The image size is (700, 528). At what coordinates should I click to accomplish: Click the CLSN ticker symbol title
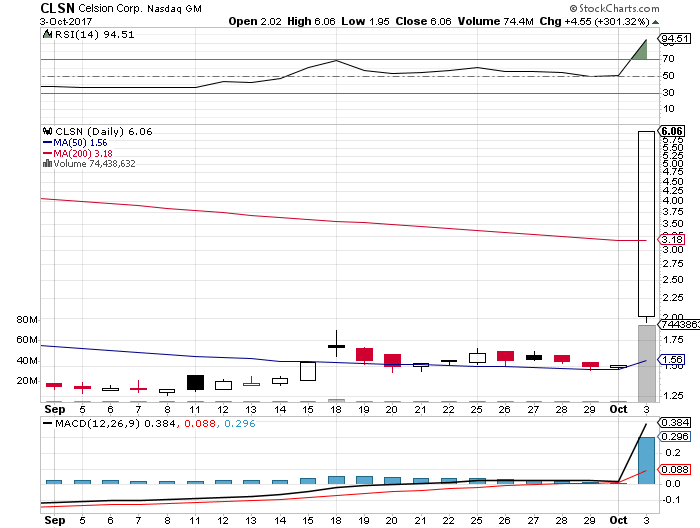point(58,9)
